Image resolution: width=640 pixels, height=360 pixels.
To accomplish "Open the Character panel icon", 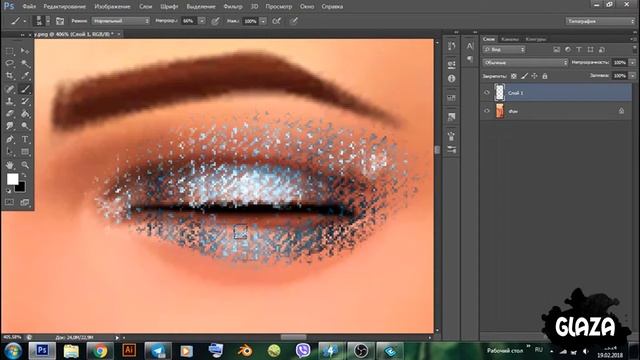I will tap(470, 46).
